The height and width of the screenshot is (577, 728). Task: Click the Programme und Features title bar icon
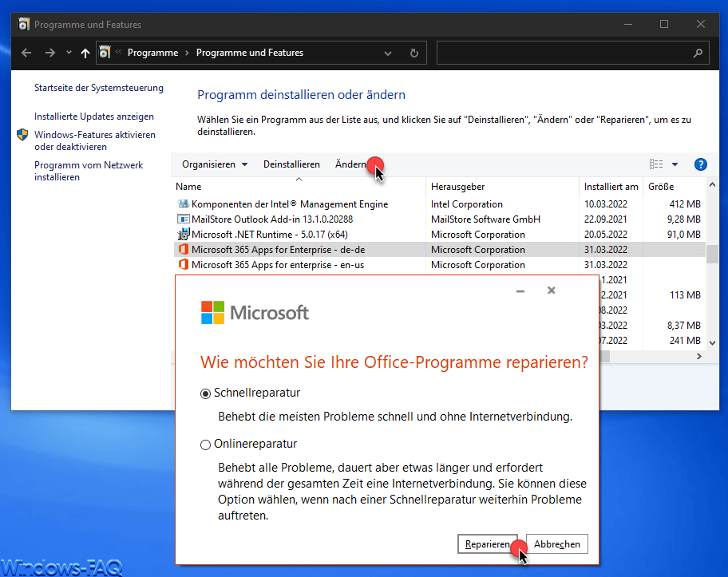24,24
